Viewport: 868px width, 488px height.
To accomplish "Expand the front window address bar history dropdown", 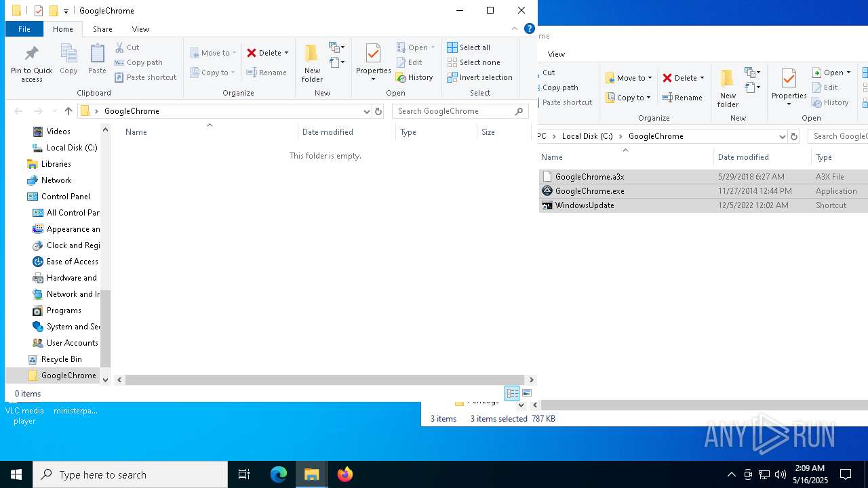I will (x=367, y=111).
